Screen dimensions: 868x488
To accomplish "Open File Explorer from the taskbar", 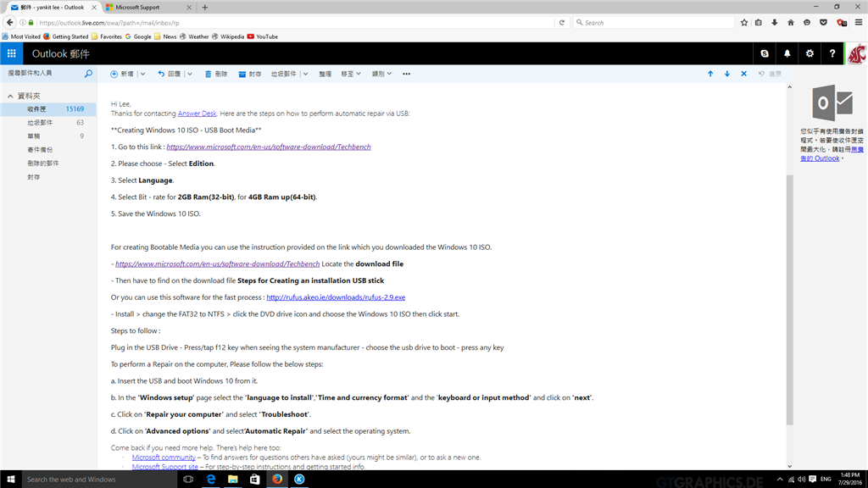I will click(x=232, y=480).
